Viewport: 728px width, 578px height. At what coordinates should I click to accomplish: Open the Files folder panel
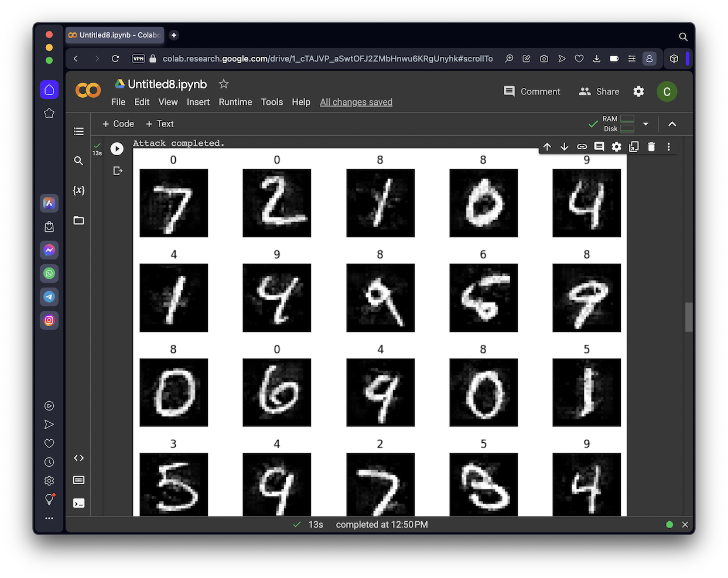point(78,221)
